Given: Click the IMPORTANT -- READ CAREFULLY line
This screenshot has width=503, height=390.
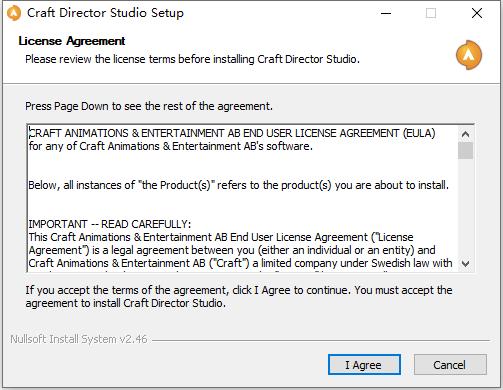Looking at the screenshot, I should point(110,224).
